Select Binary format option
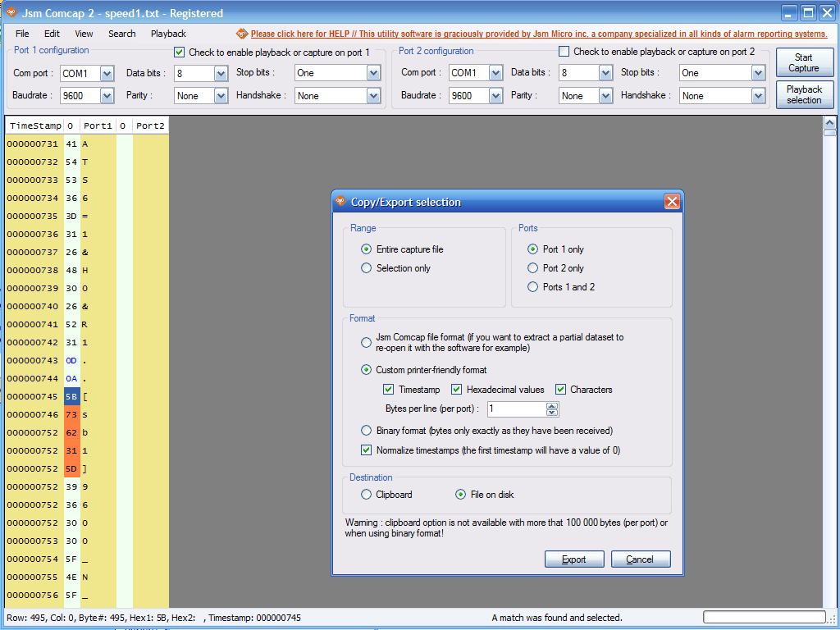Viewport: 840px width, 630px height. 366,430
